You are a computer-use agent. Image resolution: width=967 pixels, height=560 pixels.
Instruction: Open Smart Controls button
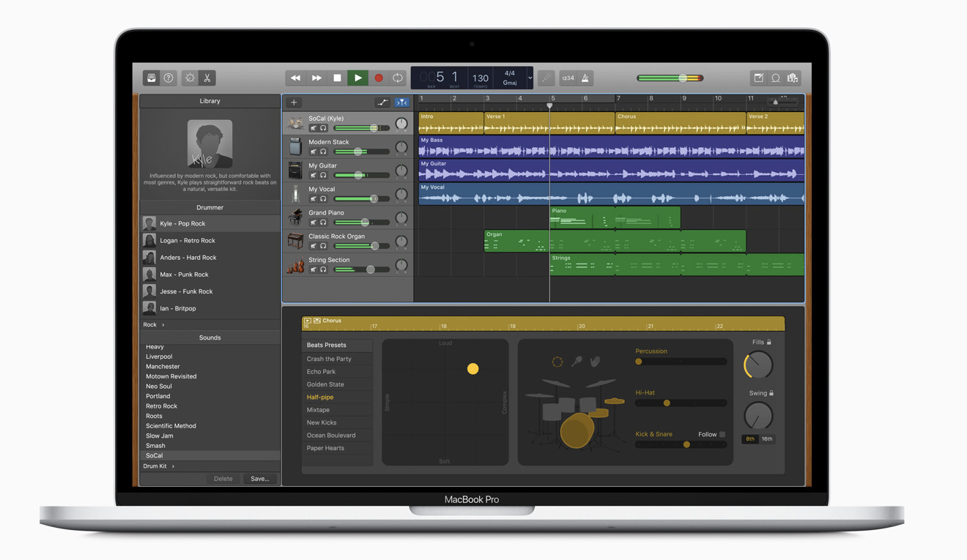[x=190, y=78]
